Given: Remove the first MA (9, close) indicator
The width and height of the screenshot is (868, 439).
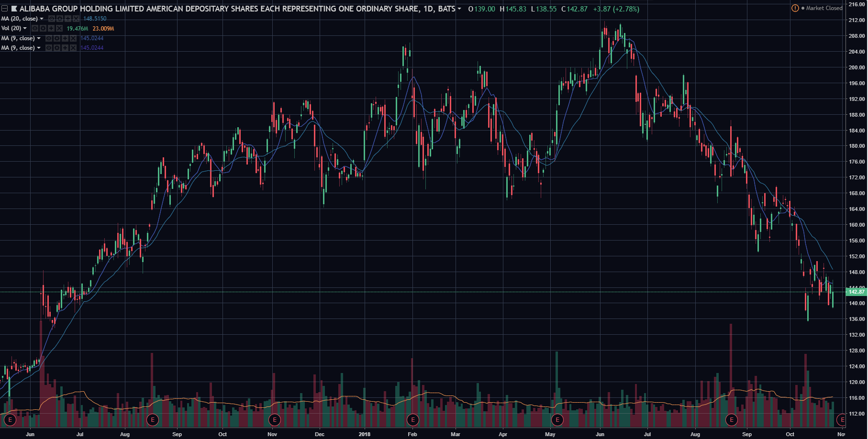Looking at the screenshot, I should [x=73, y=38].
